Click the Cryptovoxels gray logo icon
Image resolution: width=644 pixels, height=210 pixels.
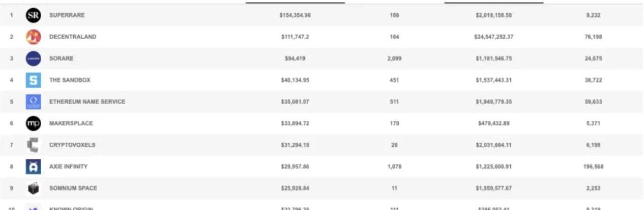pos(34,145)
